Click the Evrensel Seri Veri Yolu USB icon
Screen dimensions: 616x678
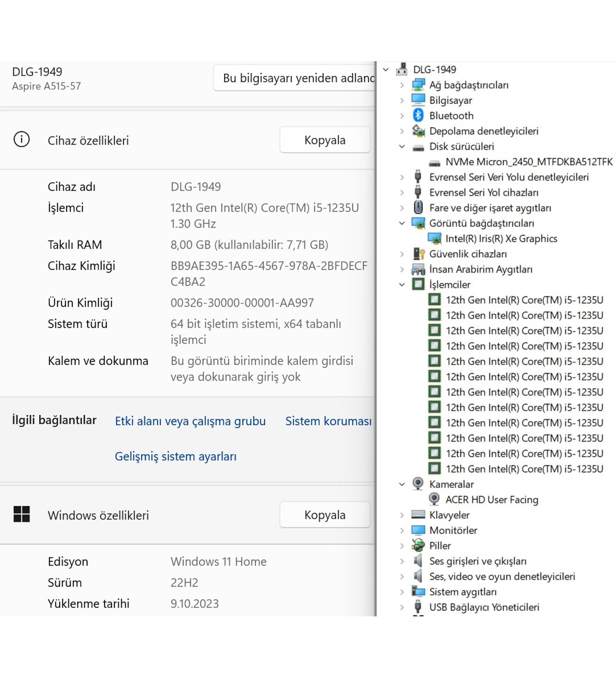click(418, 177)
